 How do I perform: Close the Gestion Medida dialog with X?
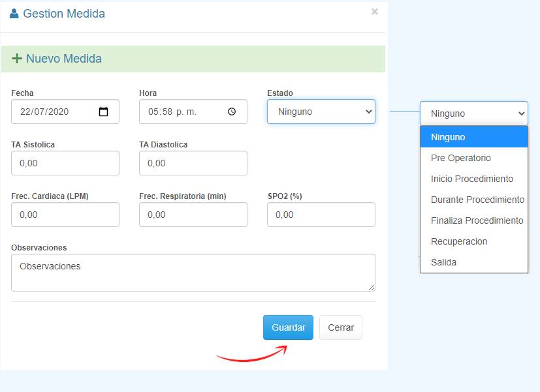(x=375, y=11)
